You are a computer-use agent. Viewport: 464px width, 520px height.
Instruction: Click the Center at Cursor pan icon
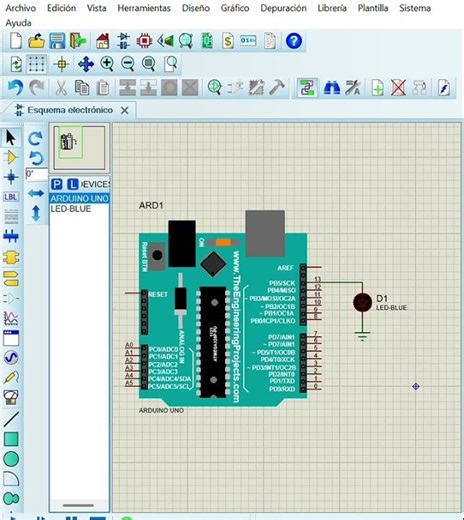pyautogui.click(x=86, y=64)
